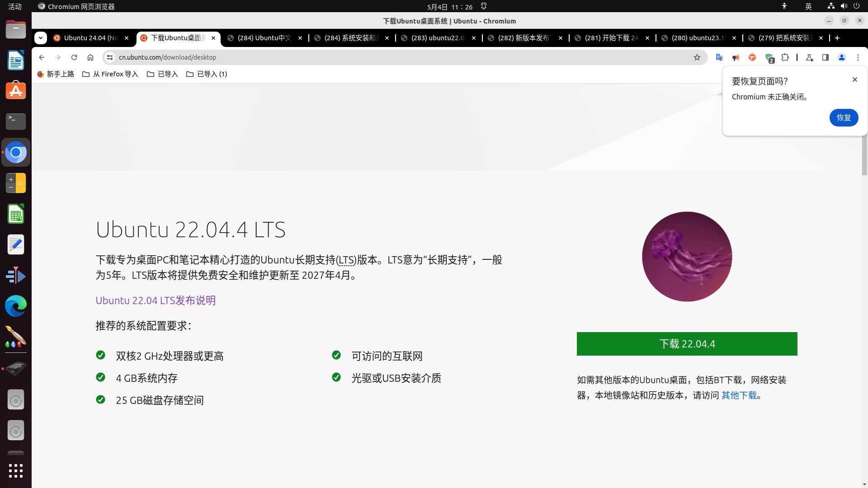Reload the current page
868x488 pixels.
[x=74, y=57]
